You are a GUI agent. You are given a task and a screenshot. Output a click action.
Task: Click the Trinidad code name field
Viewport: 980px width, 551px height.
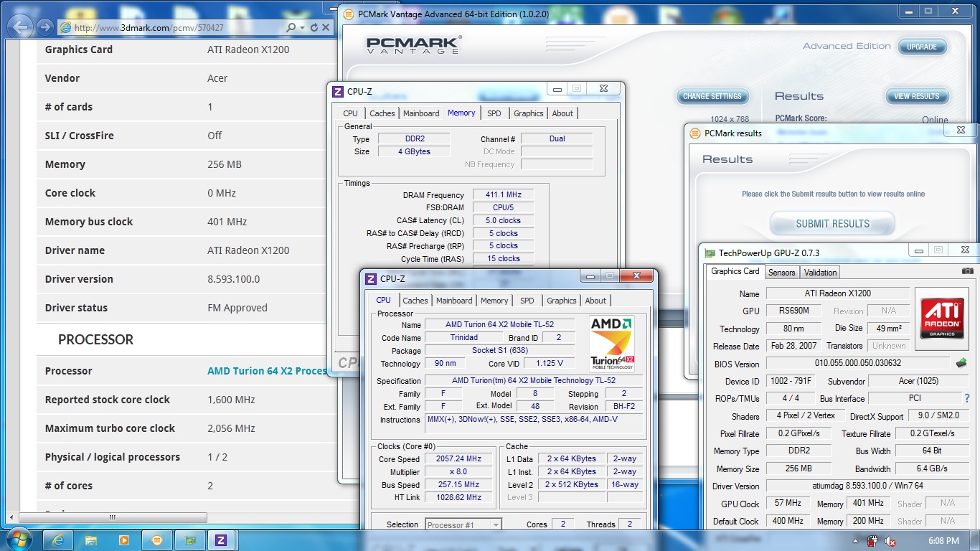click(x=464, y=338)
